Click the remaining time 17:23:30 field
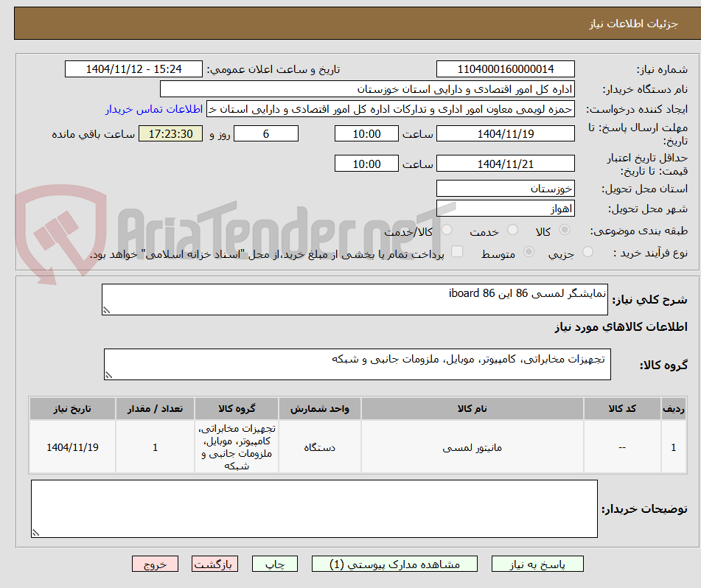 tap(170, 133)
